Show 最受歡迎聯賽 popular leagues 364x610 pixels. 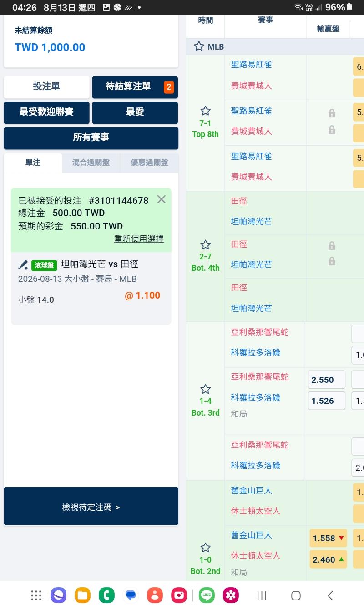(46, 112)
